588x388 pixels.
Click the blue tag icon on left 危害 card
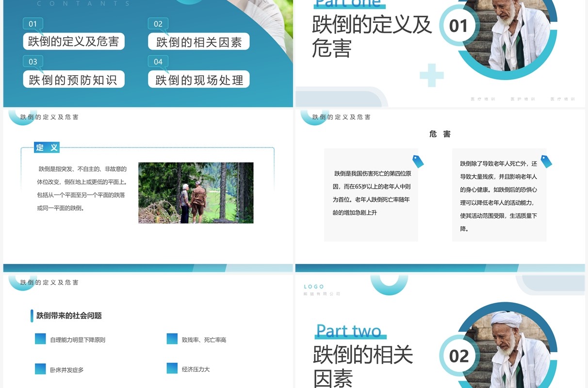[x=418, y=162]
